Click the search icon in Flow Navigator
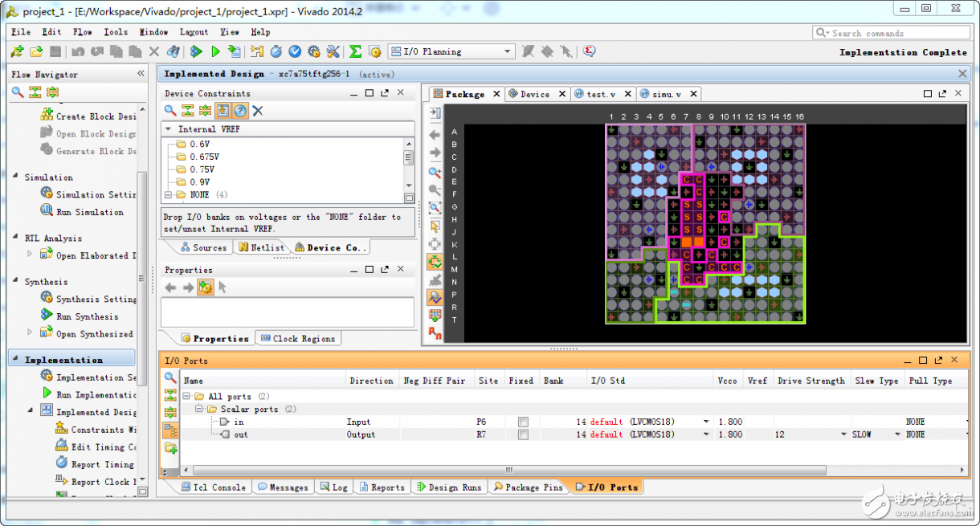This screenshot has height=526, width=980. coord(17,92)
